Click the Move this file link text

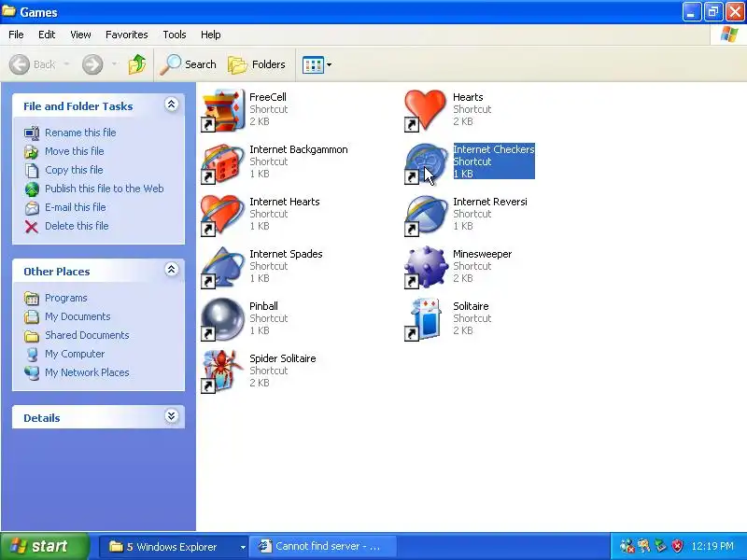[x=75, y=151]
